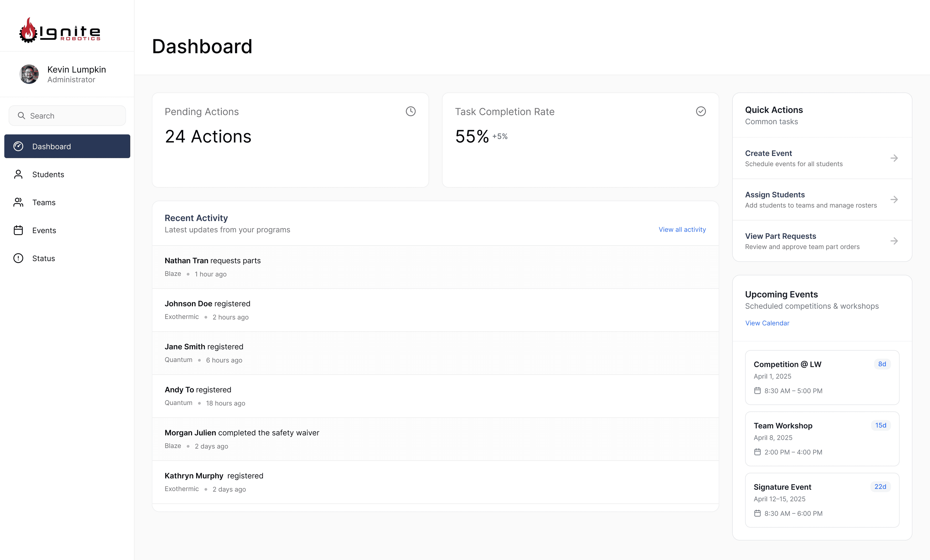
Task: Click the arrow beside View Part Requests
Action: point(894,241)
